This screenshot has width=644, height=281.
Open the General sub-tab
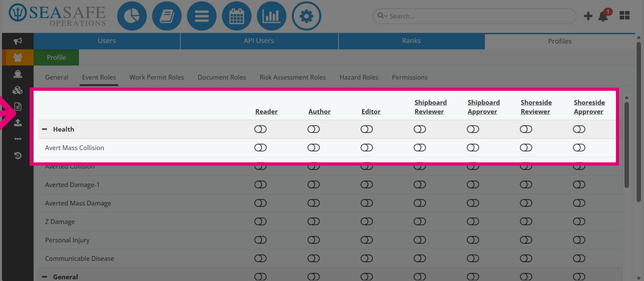[57, 77]
